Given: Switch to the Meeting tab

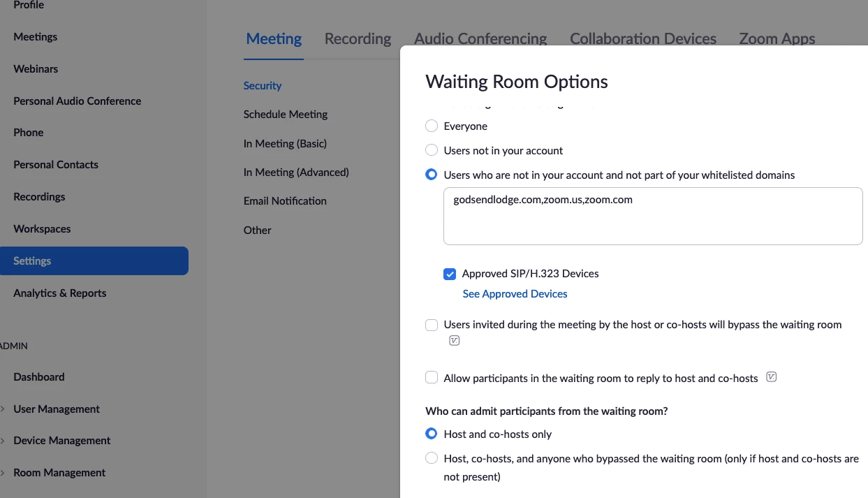Looking at the screenshot, I should [x=274, y=39].
